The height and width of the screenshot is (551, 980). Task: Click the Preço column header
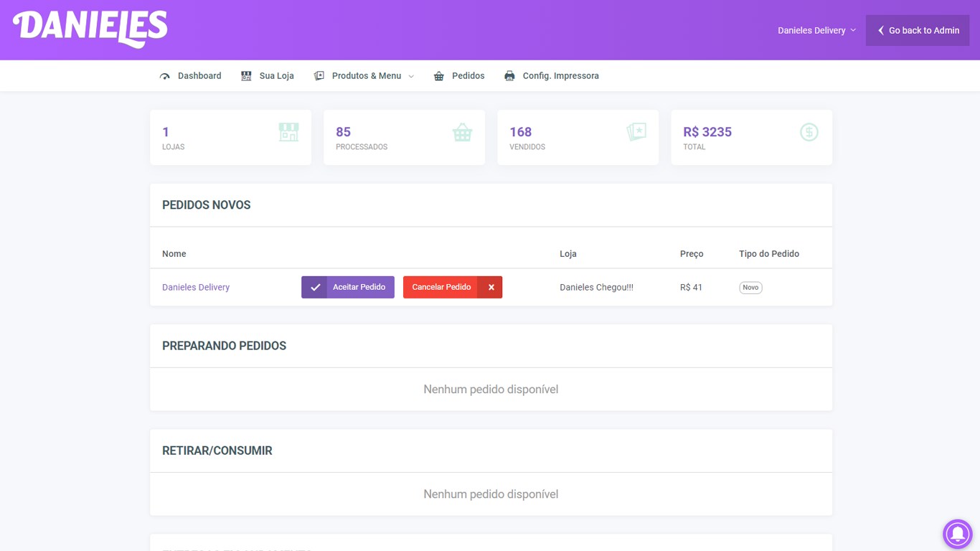(x=692, y=254)
